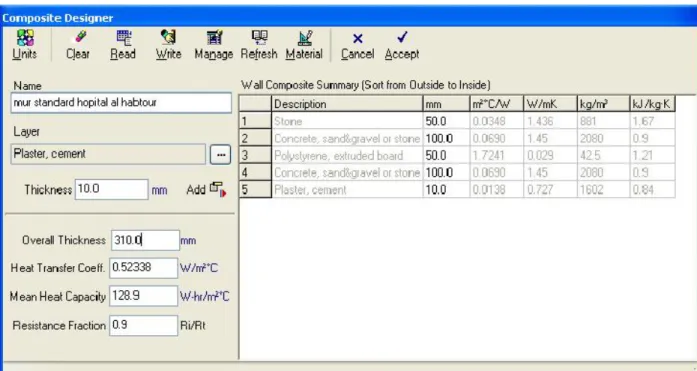Click the Cancel X icon
The image size is (697, 371).
coord(357,39)
